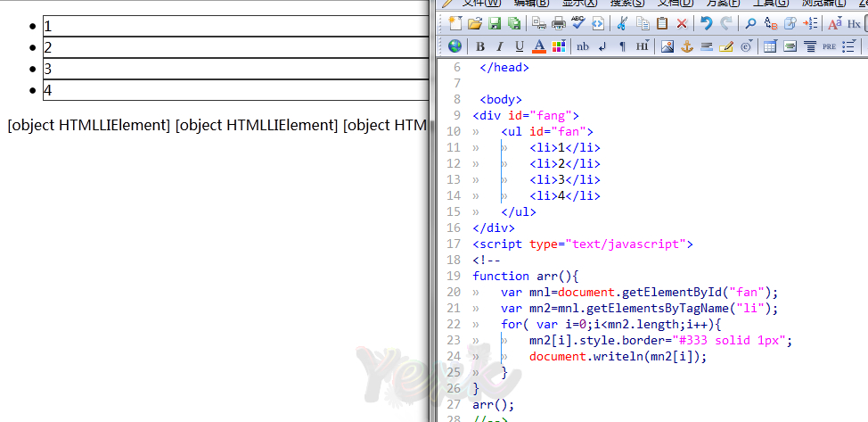Viewport: 868px width, 422px height.
Task: Run ABC spell check
Action: click(578, 22)
